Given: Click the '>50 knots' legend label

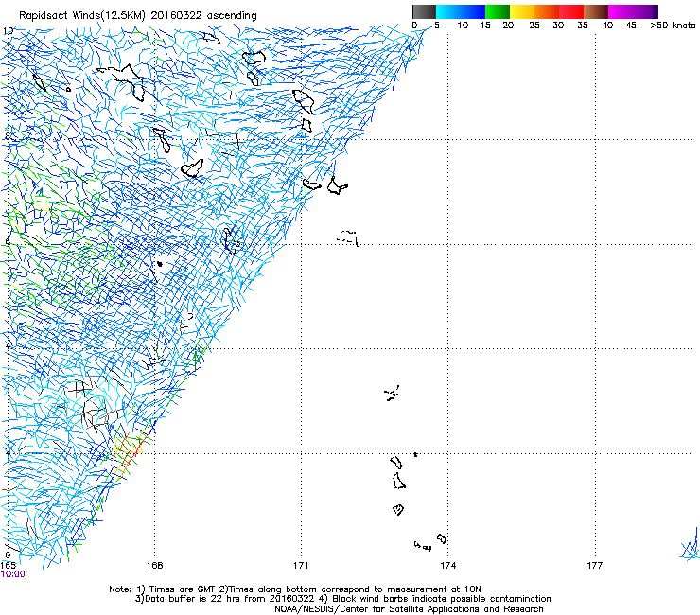Looking at the screenshot, I should click(673, 26).
